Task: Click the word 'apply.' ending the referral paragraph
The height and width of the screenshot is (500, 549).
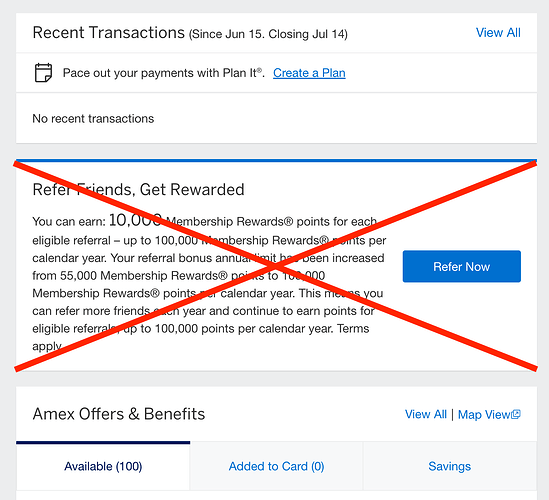Action: (47, 346)
